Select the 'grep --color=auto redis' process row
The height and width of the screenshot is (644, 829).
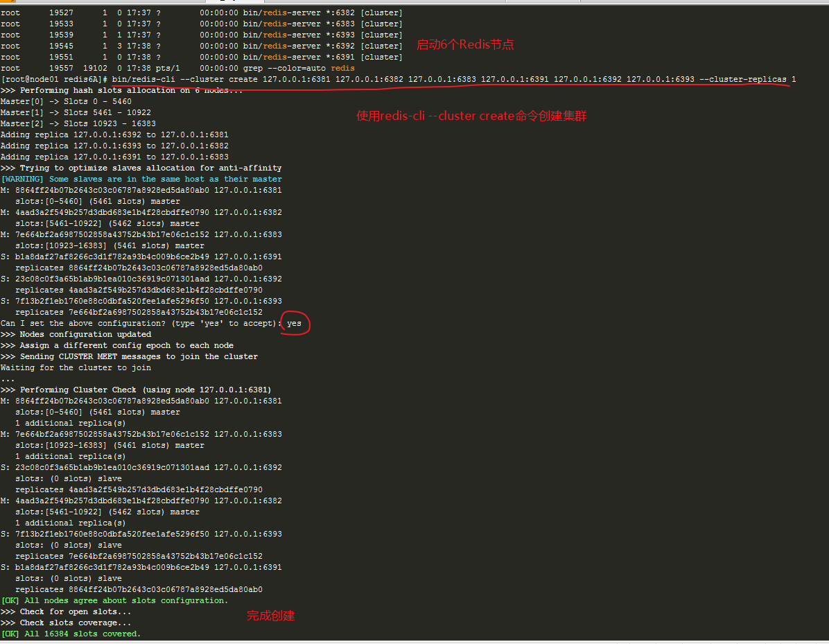(177, 68)
